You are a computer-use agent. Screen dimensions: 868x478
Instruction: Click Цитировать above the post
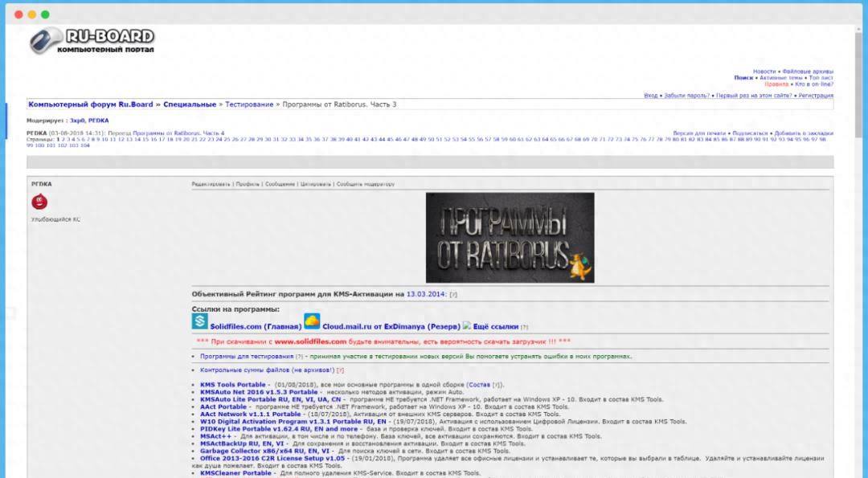[315, 184]
